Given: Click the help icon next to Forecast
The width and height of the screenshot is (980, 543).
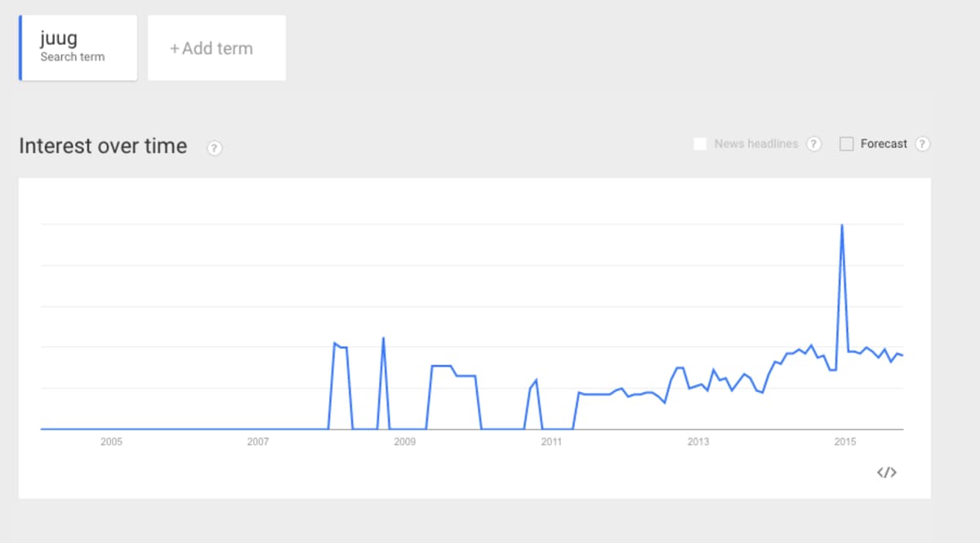Looking at the screenshot, I should tap(922, 144).
